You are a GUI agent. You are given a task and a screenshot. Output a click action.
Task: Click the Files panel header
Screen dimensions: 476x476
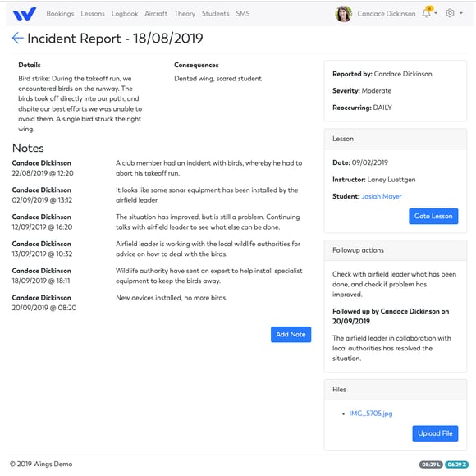point(396,390)
